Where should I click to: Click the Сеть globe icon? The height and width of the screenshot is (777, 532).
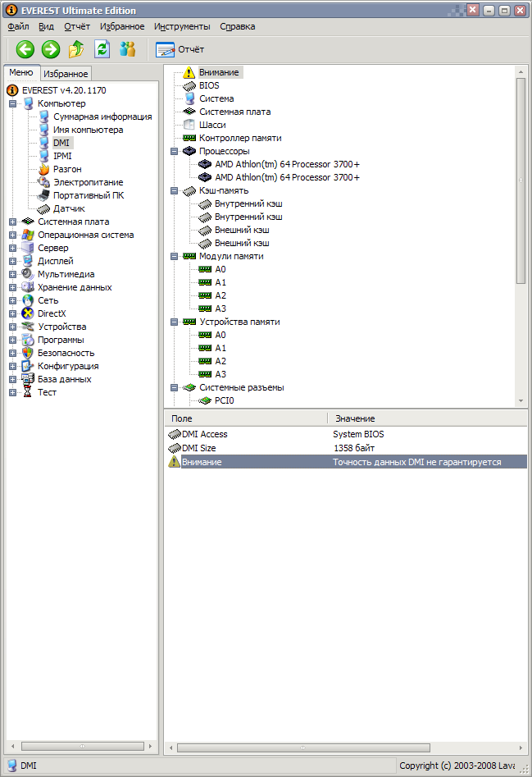[x=28, y=300]
